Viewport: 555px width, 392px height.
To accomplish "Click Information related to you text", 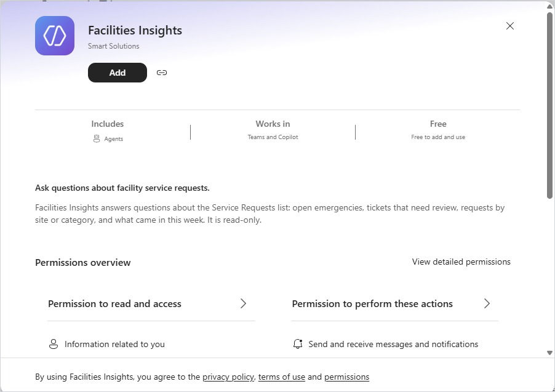I will tap(114, 344).
